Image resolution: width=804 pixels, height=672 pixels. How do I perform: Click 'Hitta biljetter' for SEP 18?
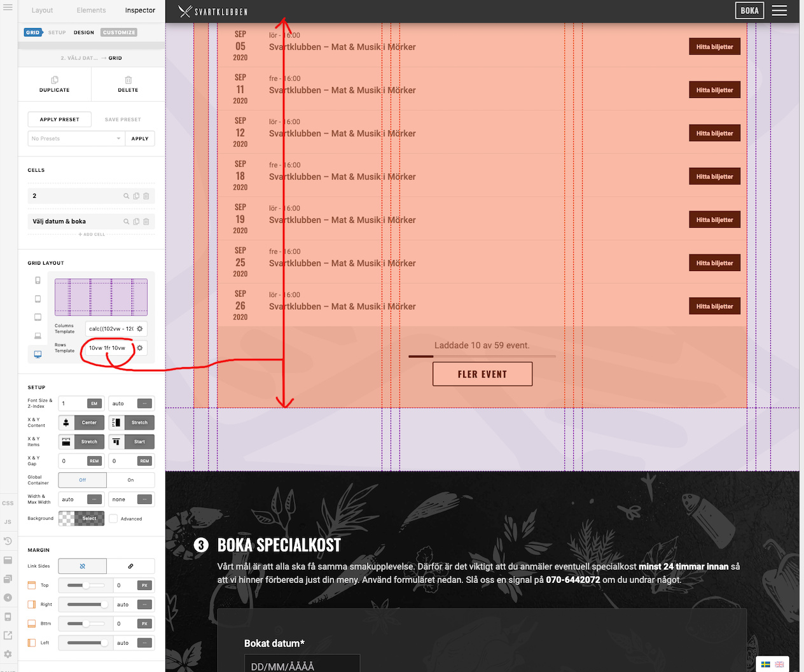714,177
